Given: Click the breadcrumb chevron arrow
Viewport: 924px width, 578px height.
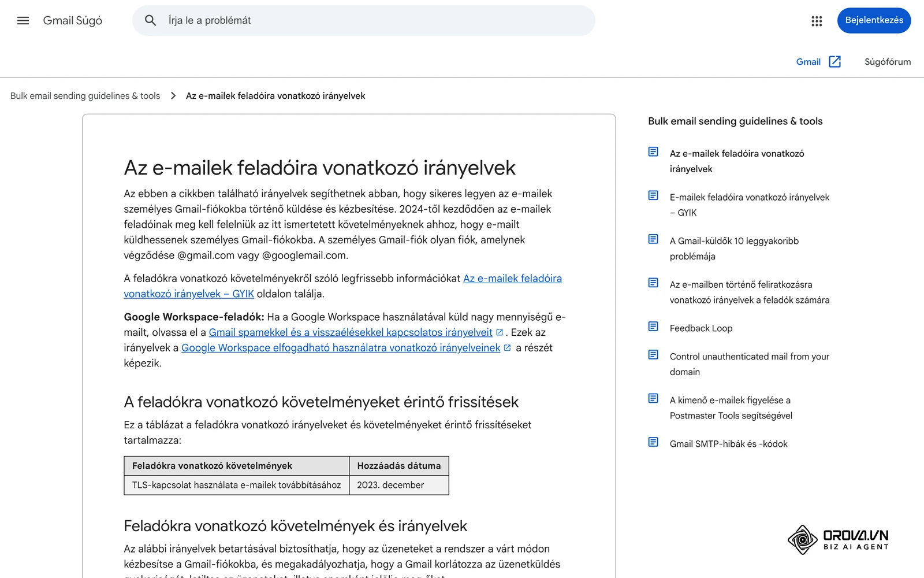Looking at the screenshot, I should (173, 96).
